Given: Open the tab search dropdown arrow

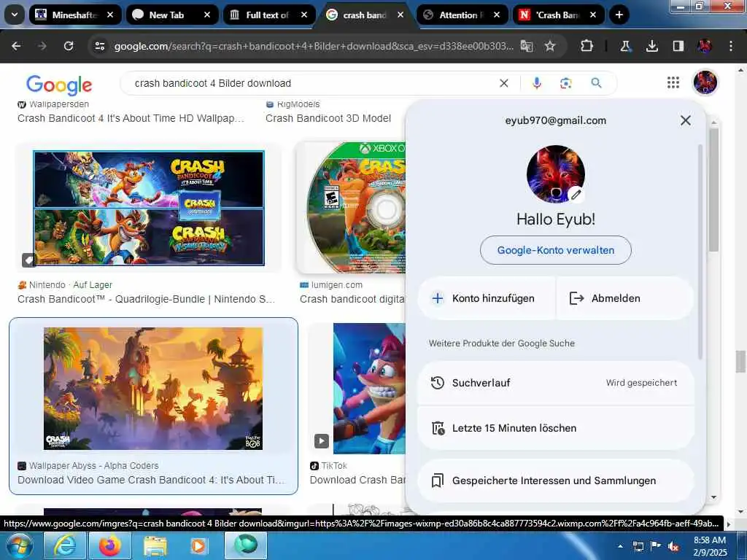Looking at the screenshot, I should pyautogui.click(x=15, y=15).
